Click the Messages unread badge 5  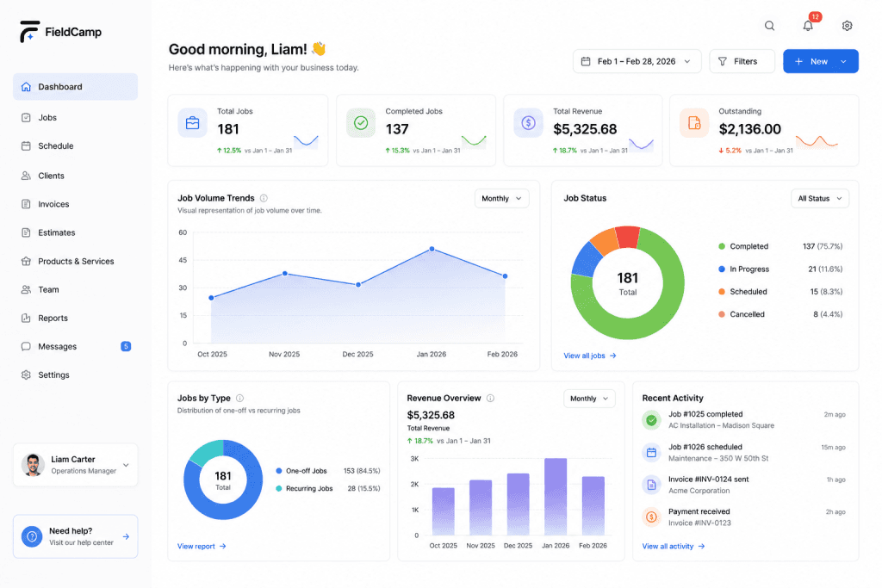126,346
